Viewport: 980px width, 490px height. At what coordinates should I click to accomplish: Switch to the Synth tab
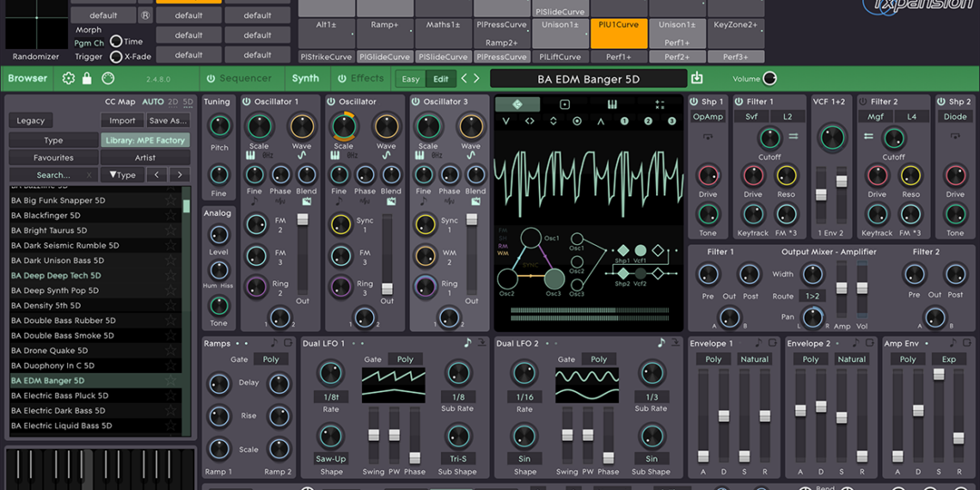point(305,78)
